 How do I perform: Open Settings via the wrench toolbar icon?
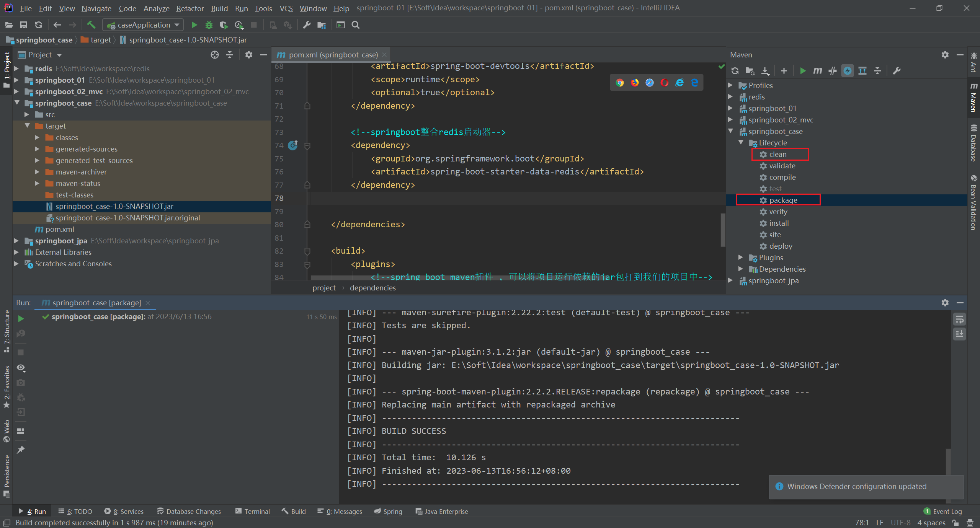(307, 25)
